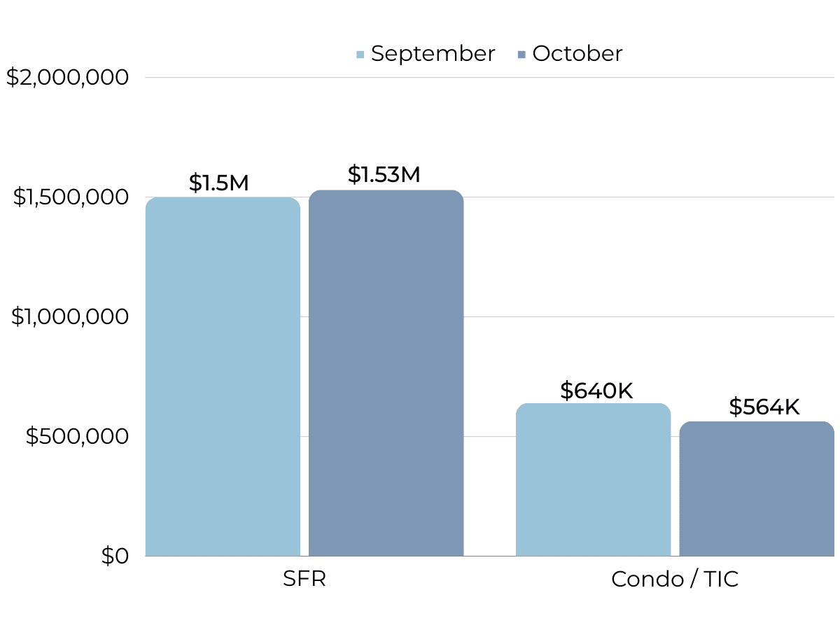Viewport: 840px width, 630px height.
Task: Click the $1.5M data label
Action: tap(218, 183)
